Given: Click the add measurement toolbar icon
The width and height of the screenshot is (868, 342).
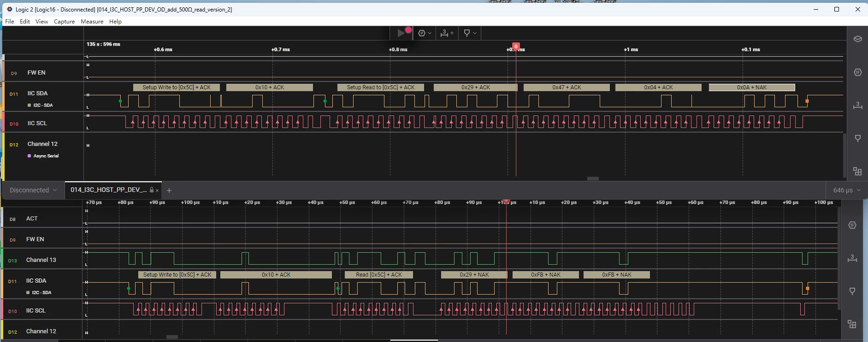Looking at the screenshot, I should coord(447,33).
